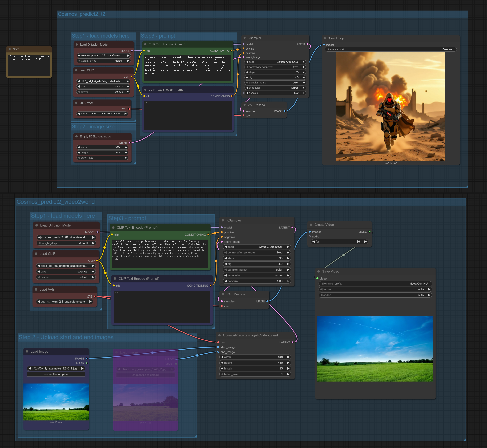Decrease height 480 in CosmosPredict2ImageToVideoLatent
The image size is (487, 448).
(x=222, y=363)
